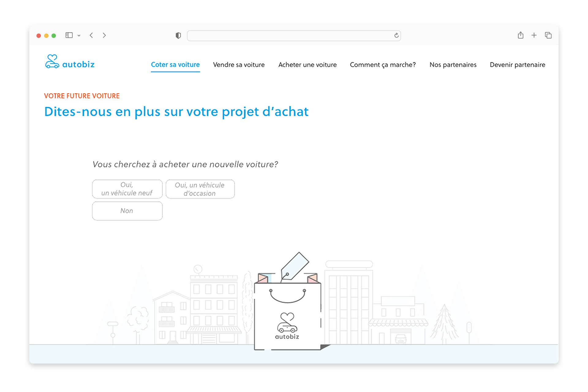Open the "Coter sa voiture" tab
588x392 pixels.
pos(175,65)
